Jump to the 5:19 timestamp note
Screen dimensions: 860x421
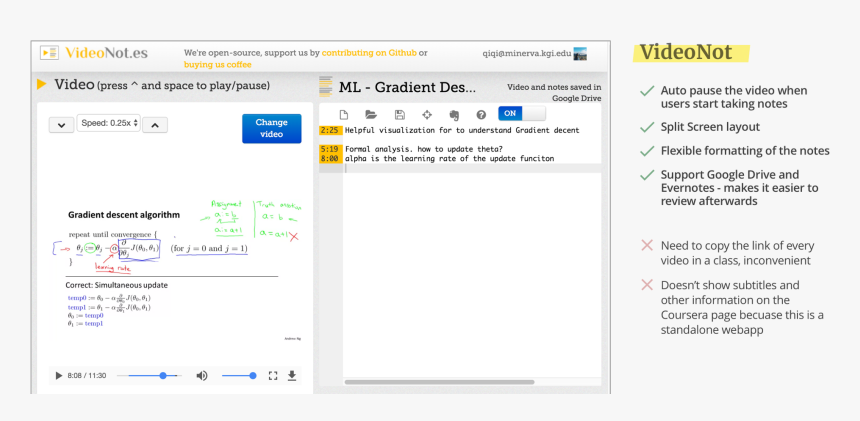[x=330, y=149]
